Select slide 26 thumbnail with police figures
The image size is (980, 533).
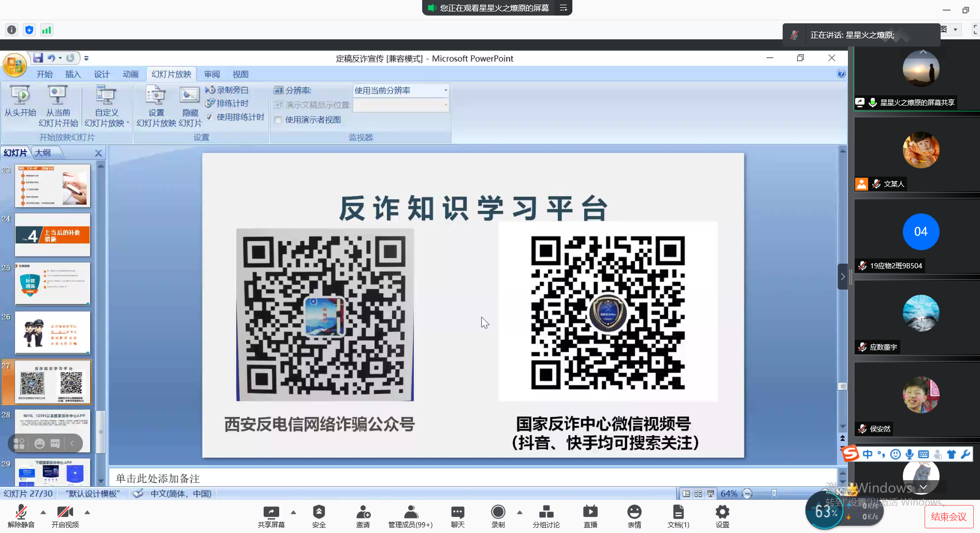52,333
